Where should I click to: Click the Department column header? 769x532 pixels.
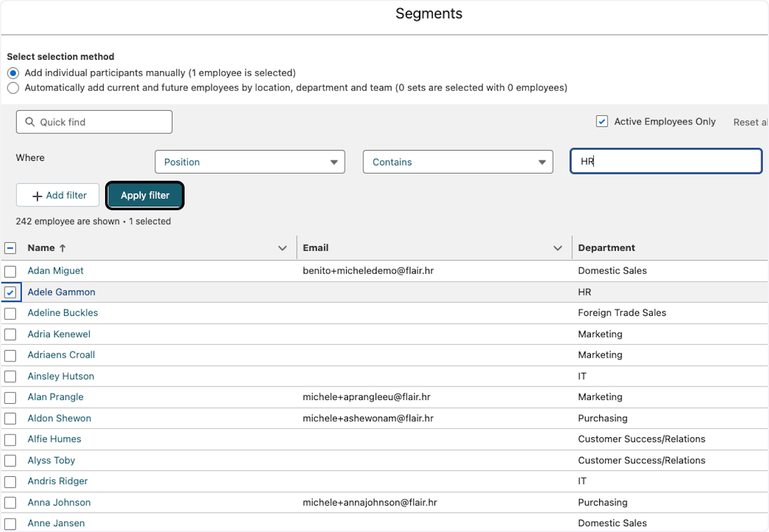click(606, 247)
